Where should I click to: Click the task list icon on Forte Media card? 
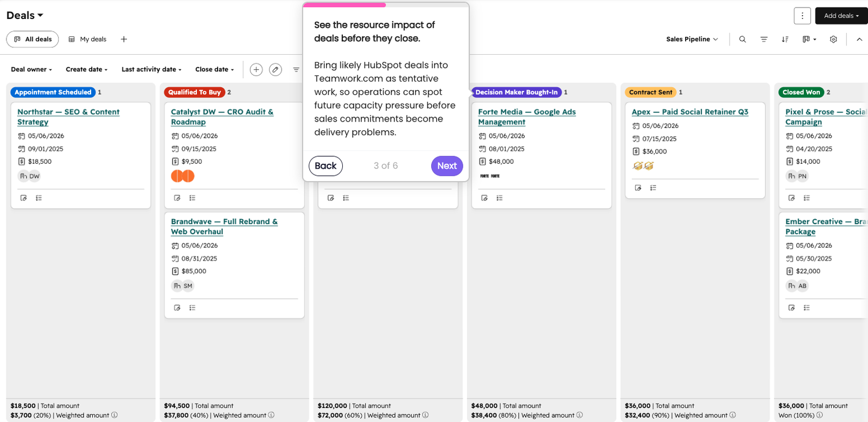(499, 198)
